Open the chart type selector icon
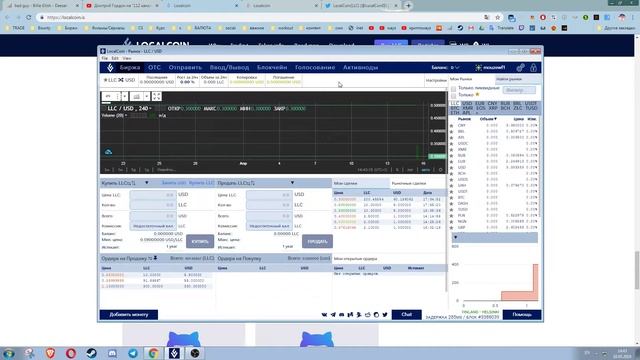Image resolution: width=640 pixels, height=360 pixels. [x=136, y=96]
